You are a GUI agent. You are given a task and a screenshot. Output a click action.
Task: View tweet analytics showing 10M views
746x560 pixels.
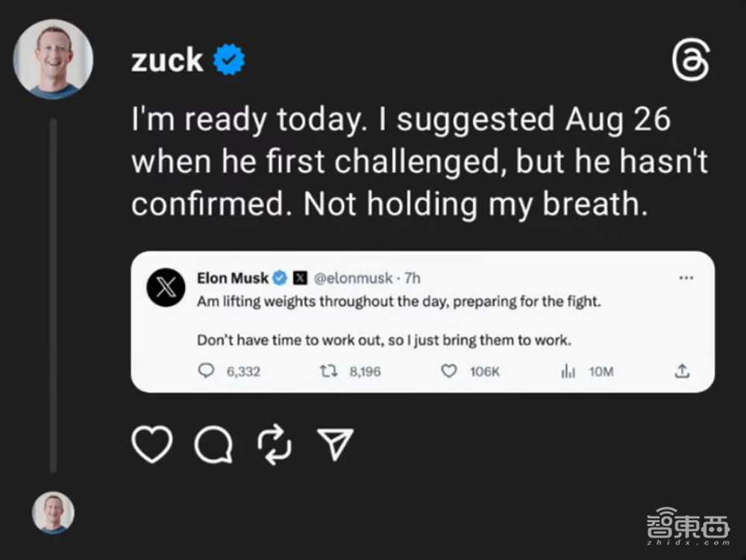click(567, 371)
